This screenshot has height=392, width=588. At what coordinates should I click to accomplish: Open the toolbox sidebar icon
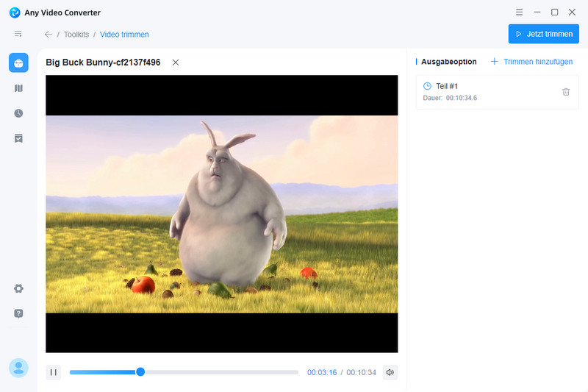[x=18, y=63]
